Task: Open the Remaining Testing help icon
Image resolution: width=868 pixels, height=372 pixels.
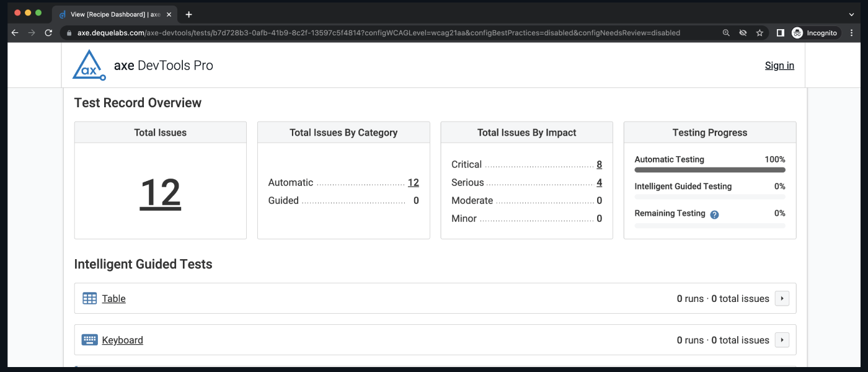Action: point(714,214)
